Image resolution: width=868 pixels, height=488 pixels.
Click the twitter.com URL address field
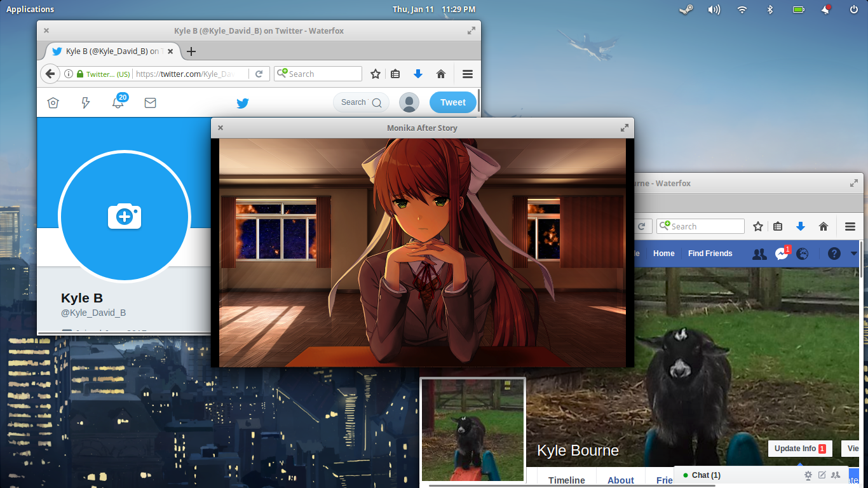191,74
